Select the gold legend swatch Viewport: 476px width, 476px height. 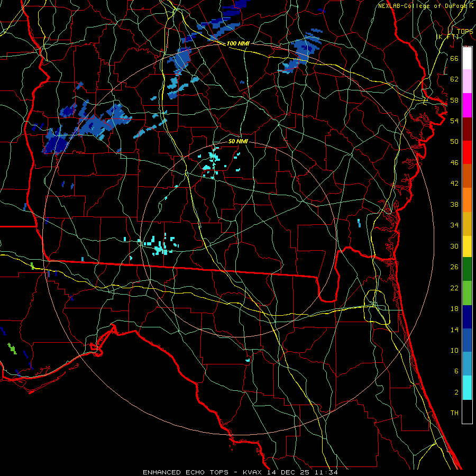click(467, 224)
